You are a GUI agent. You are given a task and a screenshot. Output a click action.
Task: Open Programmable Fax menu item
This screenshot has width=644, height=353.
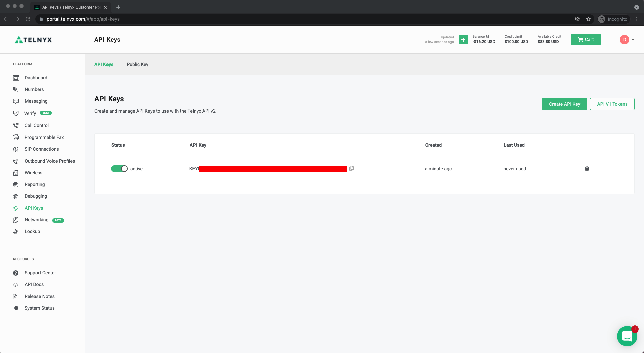pos(44,137)
